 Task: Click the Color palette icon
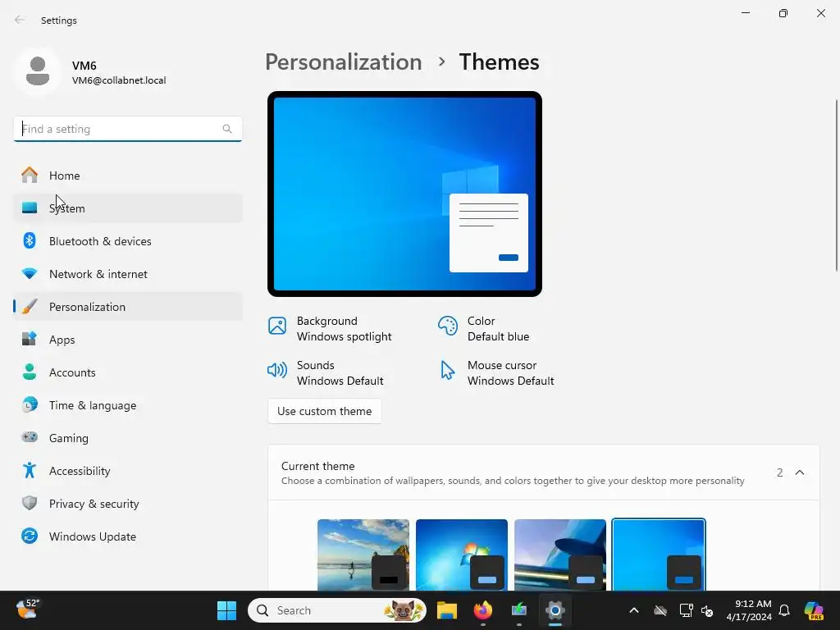click(x=447, y=326)
